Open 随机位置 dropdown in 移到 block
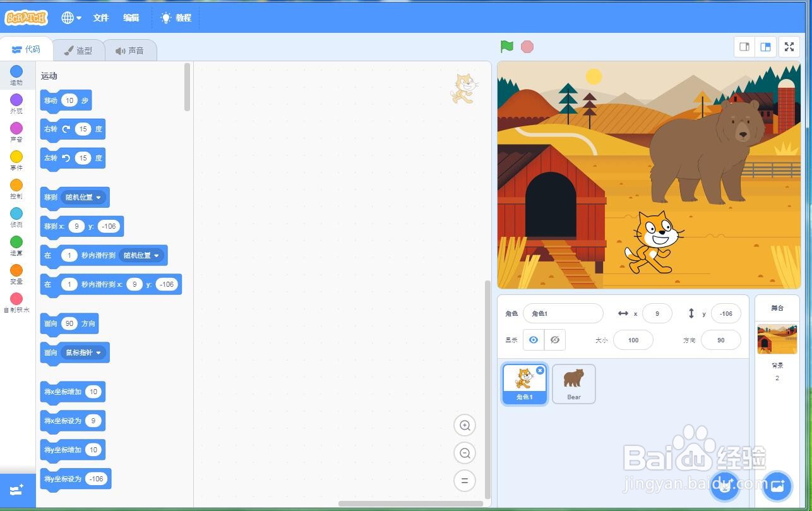 coord(83,197)
